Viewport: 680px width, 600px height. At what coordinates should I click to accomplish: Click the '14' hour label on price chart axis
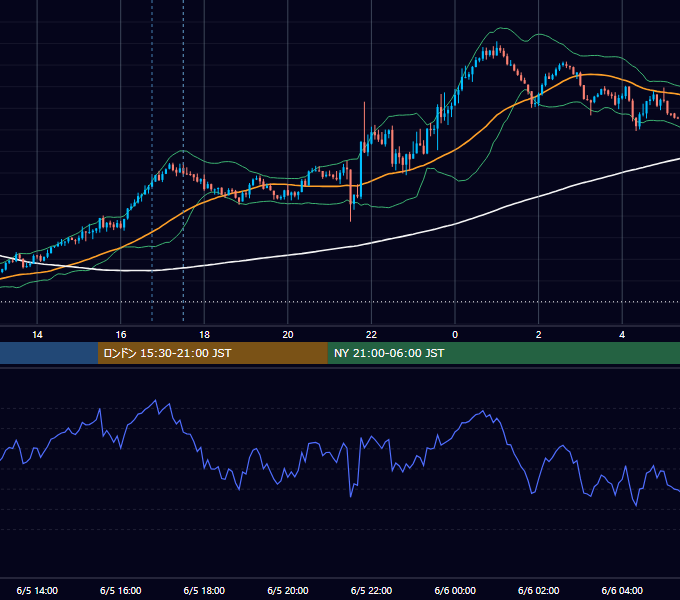click(37, 335)
